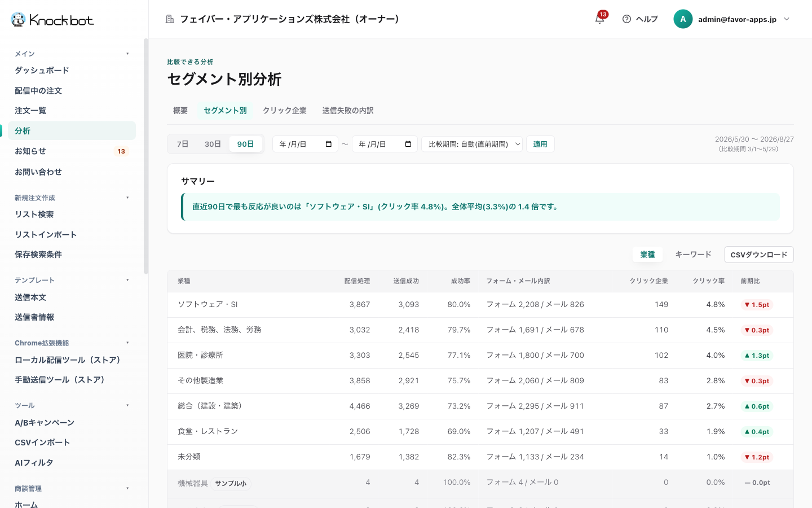Viewport: 812px width, 508px height.
Task: Click the 成功率 column header
Action: pyautogui.click(x=461, y=281)
